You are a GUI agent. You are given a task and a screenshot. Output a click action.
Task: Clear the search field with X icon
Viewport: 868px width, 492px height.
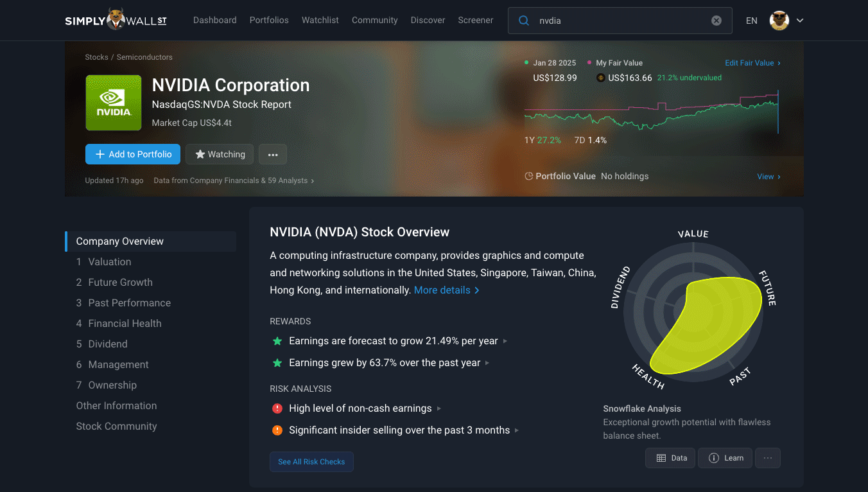(716, 21)
